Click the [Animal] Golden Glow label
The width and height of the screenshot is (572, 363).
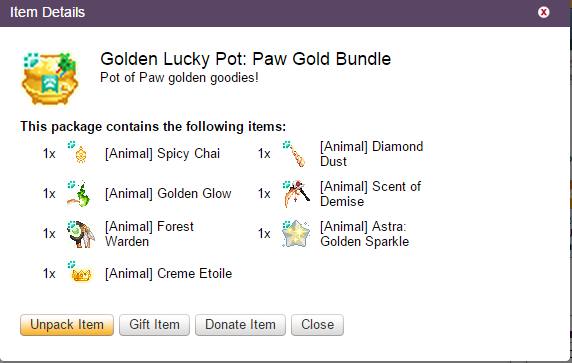pyautogui.click(x=168, y=193)
